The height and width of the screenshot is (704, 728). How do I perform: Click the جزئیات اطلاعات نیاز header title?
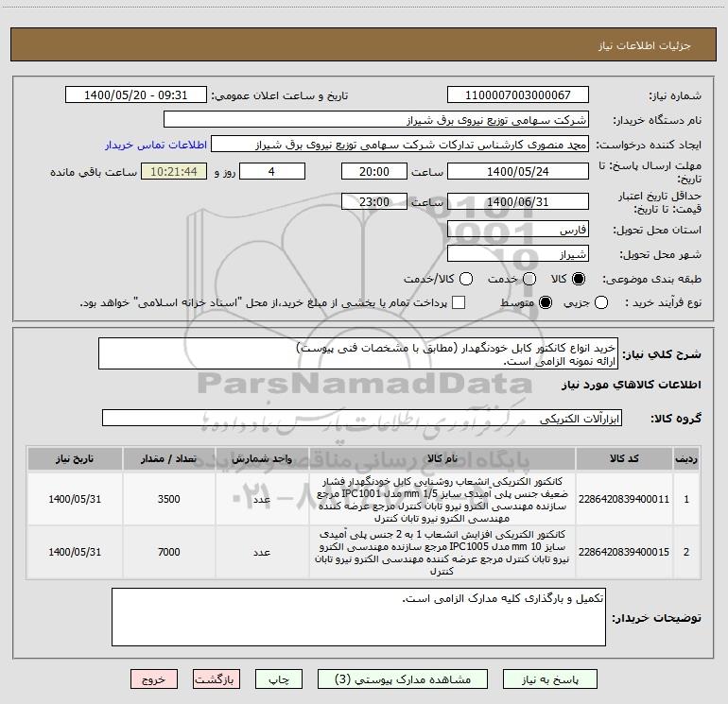click(645, 45)
